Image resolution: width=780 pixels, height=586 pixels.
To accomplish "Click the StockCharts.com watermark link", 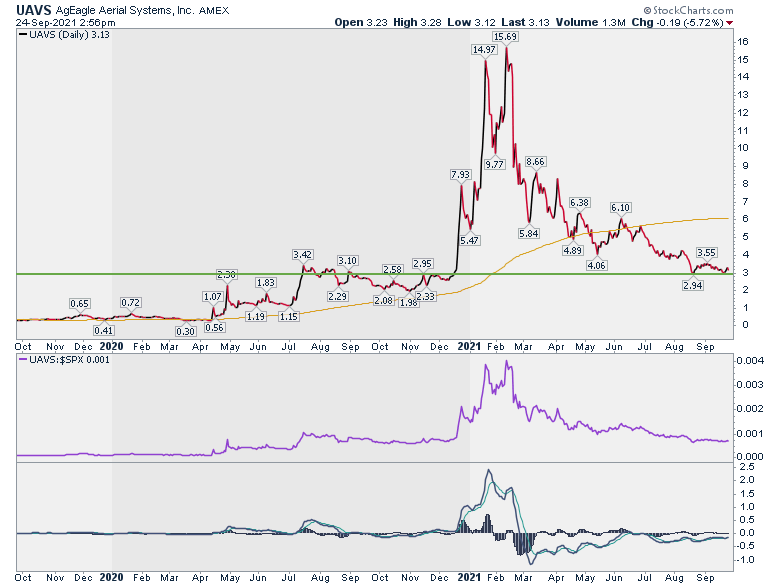I will coord(688,10).
